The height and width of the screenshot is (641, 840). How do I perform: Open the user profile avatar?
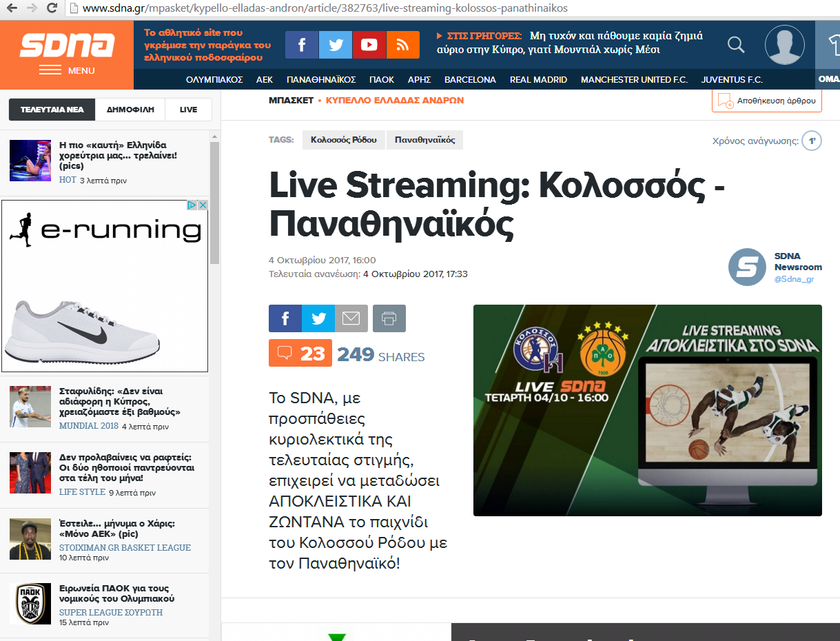[x=785, y=45]
